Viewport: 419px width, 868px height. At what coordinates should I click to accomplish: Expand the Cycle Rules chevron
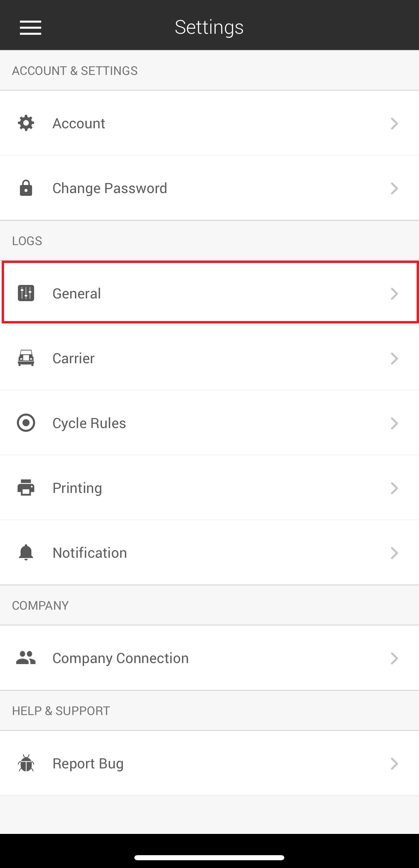pos(394,423)
